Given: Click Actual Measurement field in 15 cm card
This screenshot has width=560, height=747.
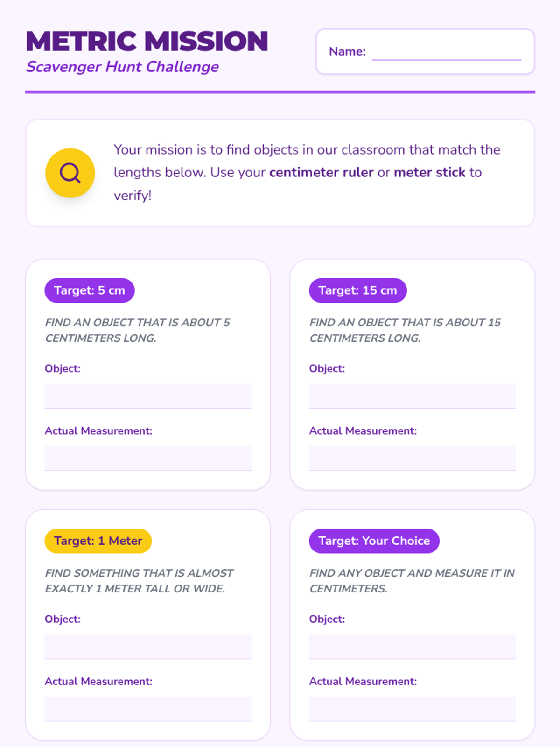Looking at the screenshot, I should tap(412, 458).
